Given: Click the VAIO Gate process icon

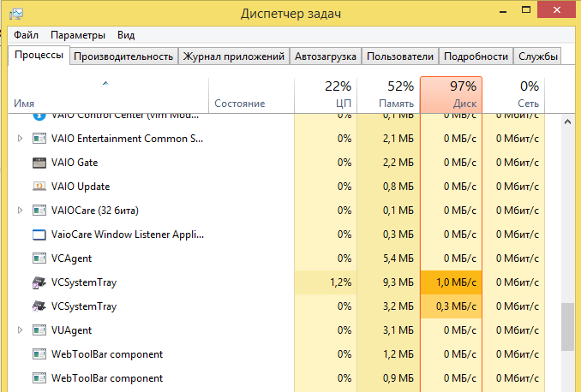Looking at the screenshot, I should tap(39, 162).
